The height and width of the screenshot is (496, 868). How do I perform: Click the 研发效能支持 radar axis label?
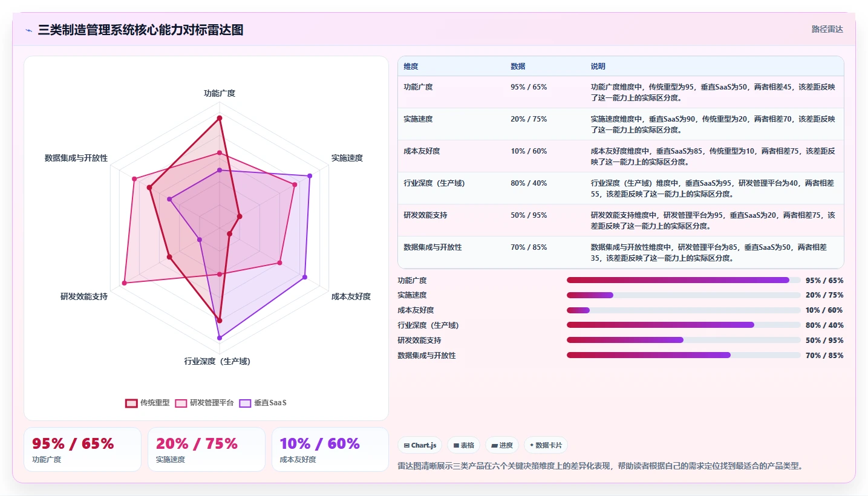pos(84,296)
